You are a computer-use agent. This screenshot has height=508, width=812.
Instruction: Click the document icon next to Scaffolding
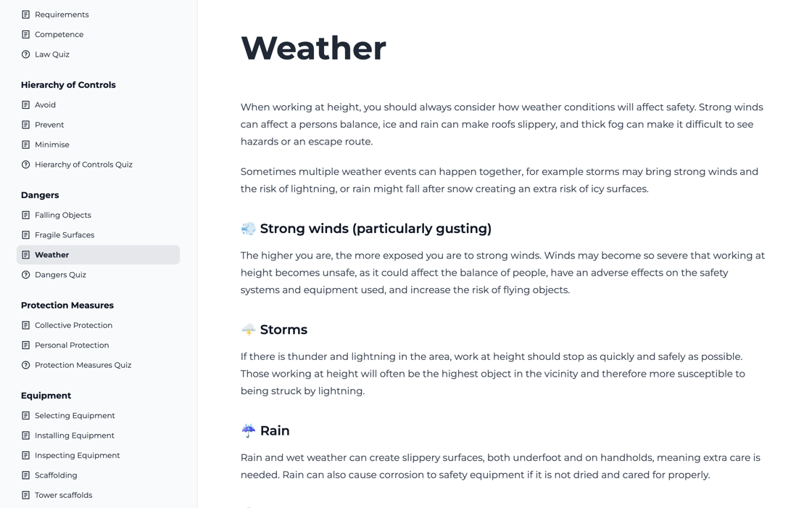click(25, 475)
